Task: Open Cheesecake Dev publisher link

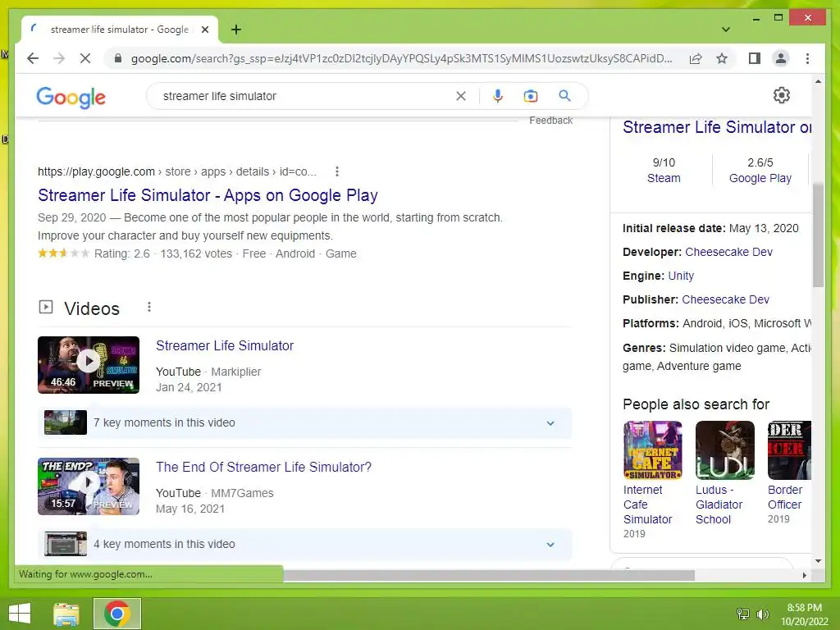Action: [725, 299]
